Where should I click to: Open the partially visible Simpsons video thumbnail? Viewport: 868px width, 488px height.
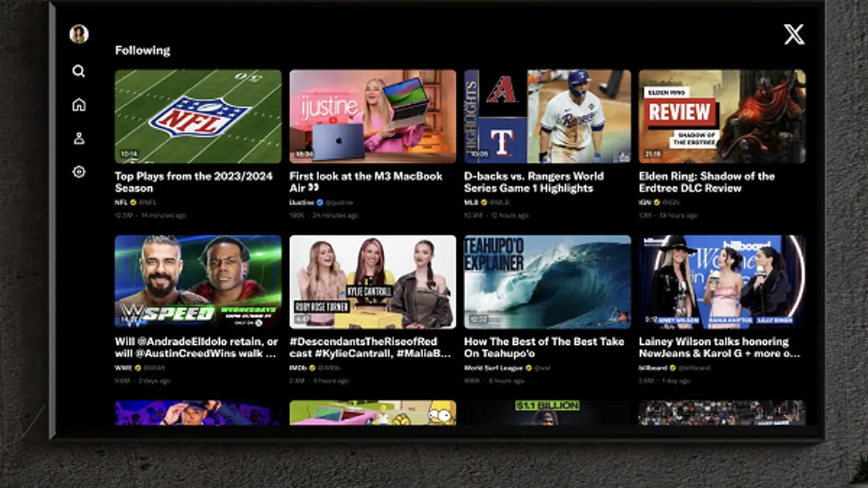pos(373,413)
